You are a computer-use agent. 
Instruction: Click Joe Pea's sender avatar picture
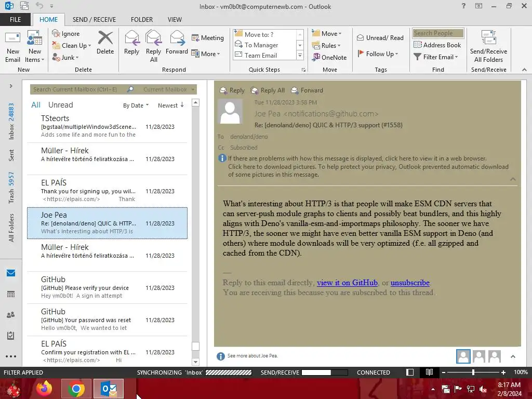[230, 112]
